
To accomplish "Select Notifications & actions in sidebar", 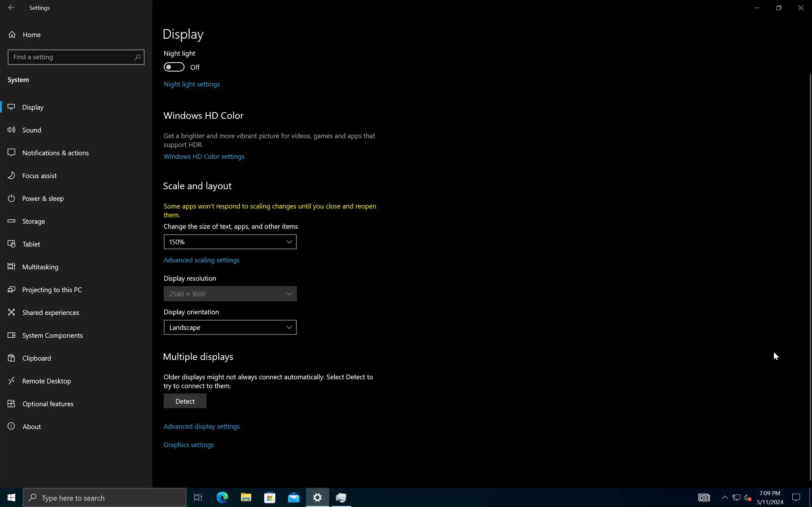I will (x=56, y=153).
